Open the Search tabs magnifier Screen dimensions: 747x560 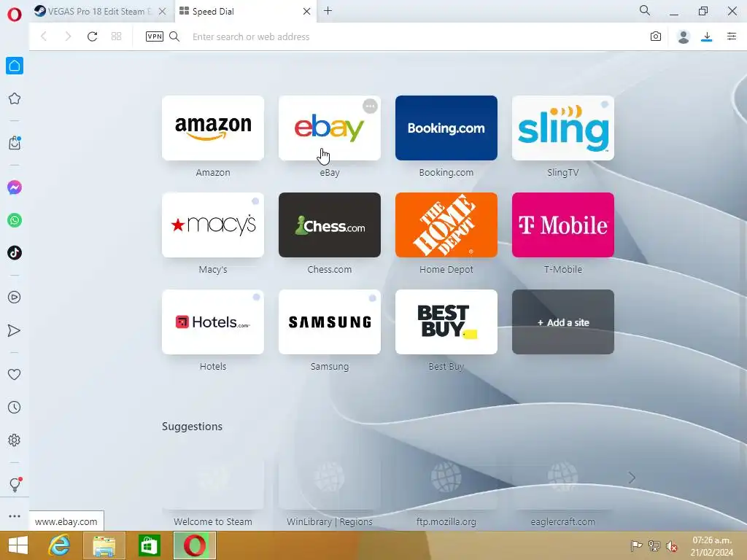tap(645, 10)
